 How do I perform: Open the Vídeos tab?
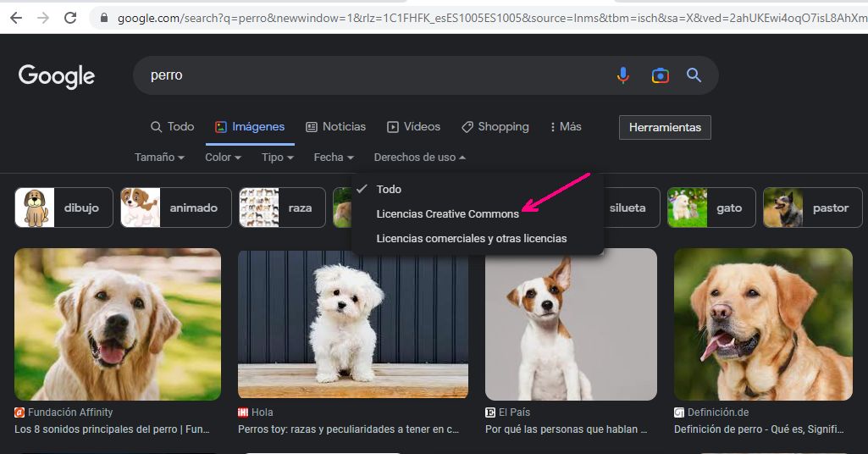coord(413,127)
